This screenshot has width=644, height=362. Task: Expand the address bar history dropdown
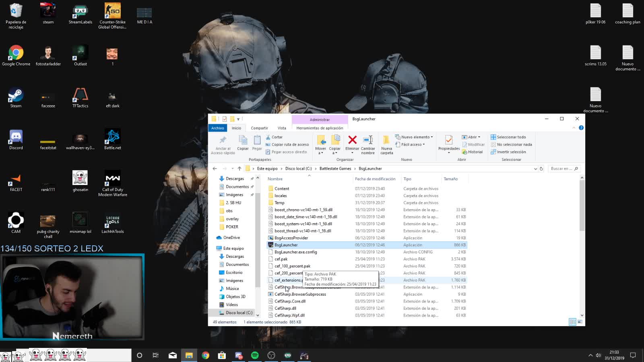click(x=535, y=169)
